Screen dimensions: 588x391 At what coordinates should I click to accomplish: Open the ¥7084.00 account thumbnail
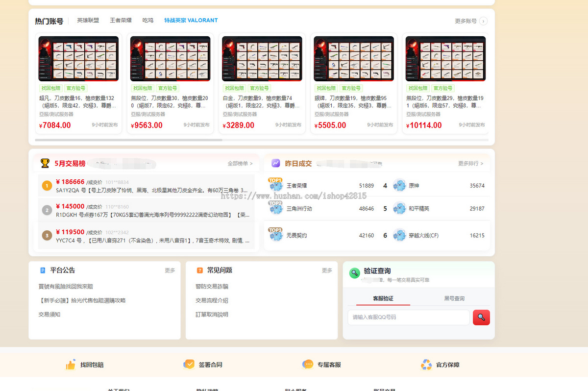point(78,59)
